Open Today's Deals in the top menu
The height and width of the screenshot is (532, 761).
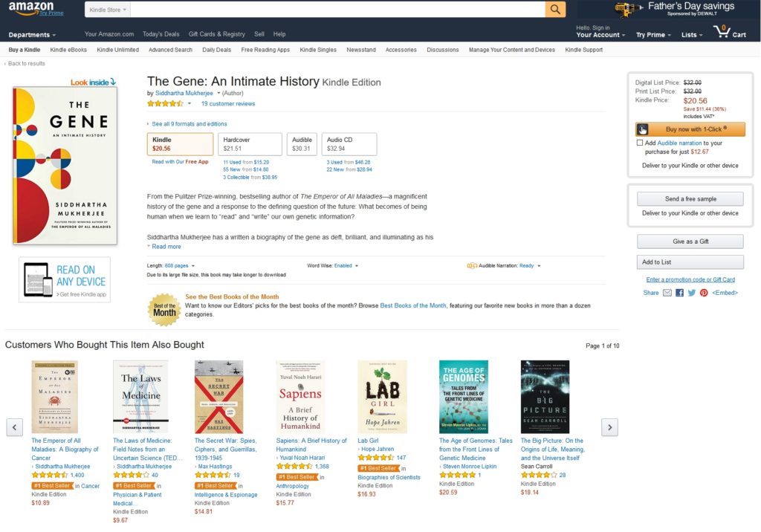tap(161, 34)
